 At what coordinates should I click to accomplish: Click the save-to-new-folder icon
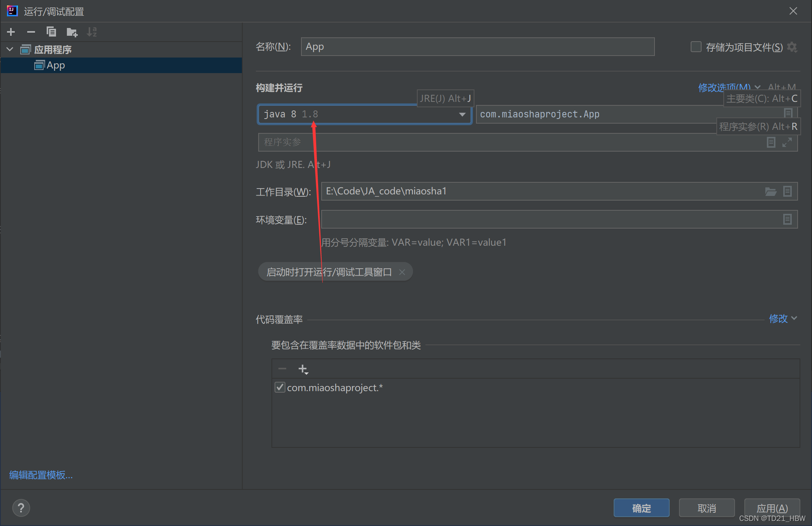coord(72,32)
